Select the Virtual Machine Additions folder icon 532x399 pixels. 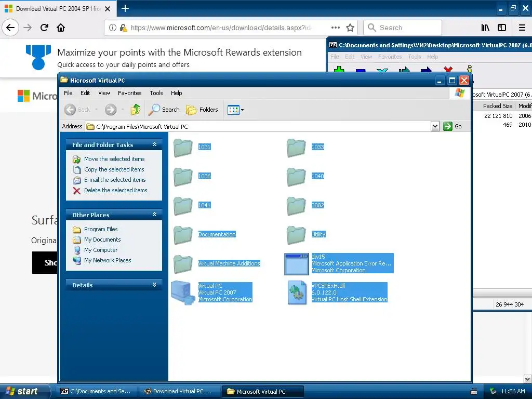pyautogui.click(x=183, y=264)
